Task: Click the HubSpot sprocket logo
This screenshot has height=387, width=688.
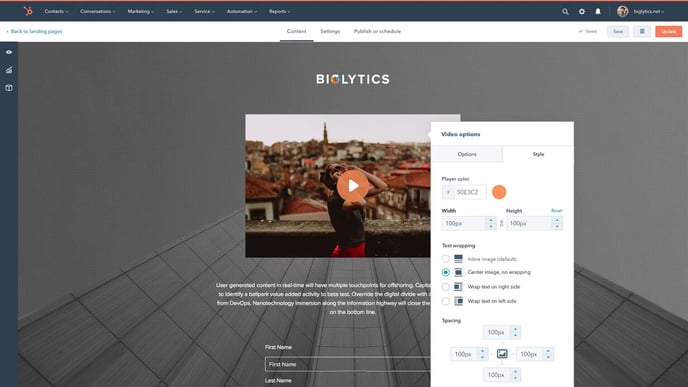Action: [x=28, y=11]
